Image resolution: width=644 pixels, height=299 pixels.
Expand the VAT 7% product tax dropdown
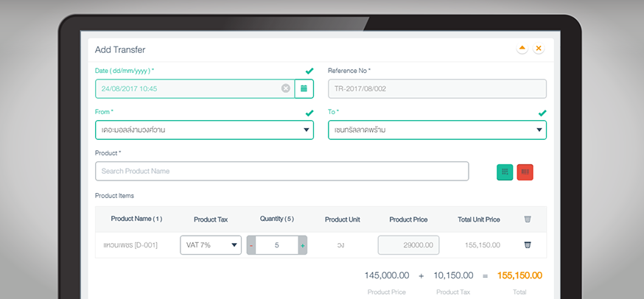[x=211, y=245]
